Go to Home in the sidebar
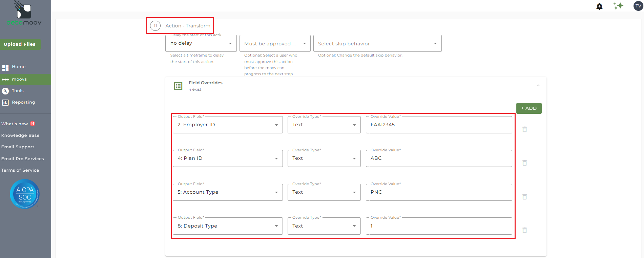644x258 pixels. click(x=18, y=67)
